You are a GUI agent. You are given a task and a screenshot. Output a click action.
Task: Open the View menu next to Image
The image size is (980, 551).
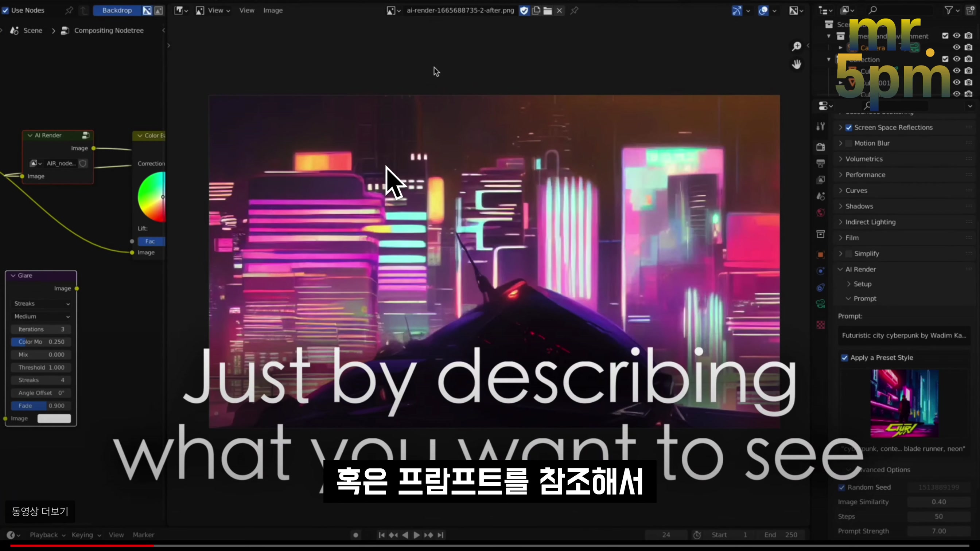tap(246, 10)
